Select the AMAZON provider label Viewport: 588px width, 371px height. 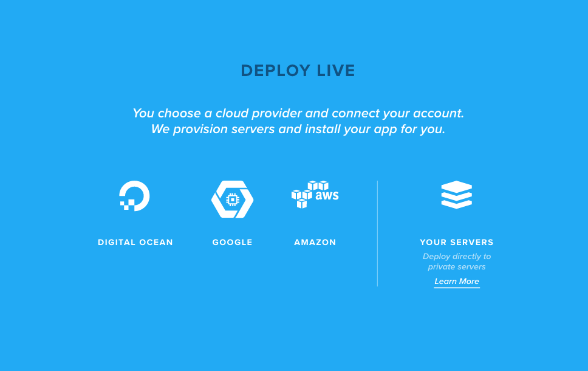click(x=315, y=242)
